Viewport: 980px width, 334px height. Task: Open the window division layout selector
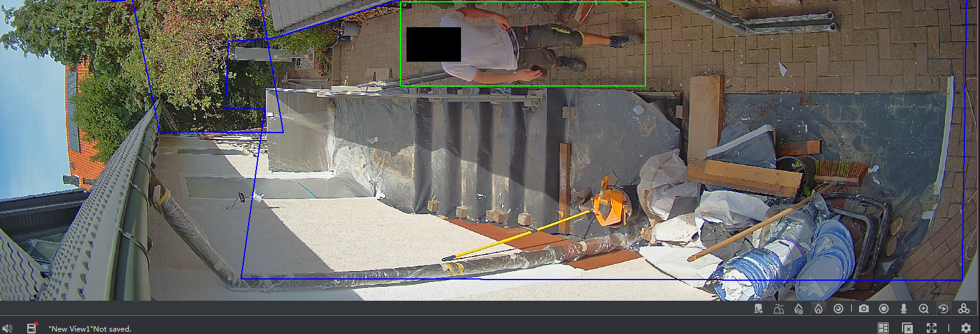883,328
